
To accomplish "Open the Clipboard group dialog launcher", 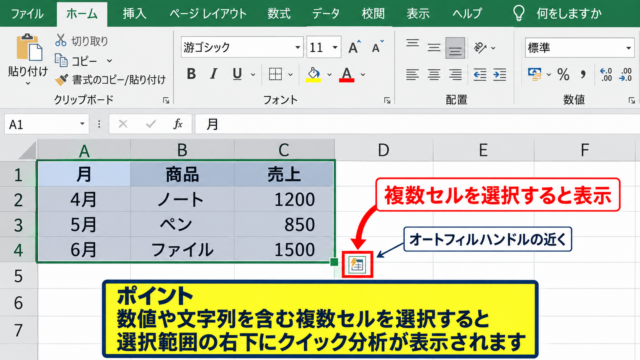I will point(166,100).
